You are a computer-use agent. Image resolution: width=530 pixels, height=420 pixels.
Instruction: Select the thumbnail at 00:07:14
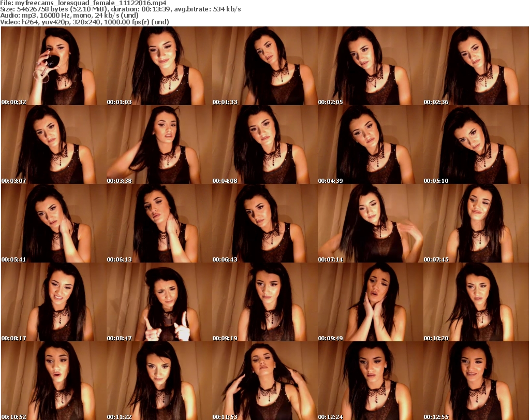[x=370, y=223]
